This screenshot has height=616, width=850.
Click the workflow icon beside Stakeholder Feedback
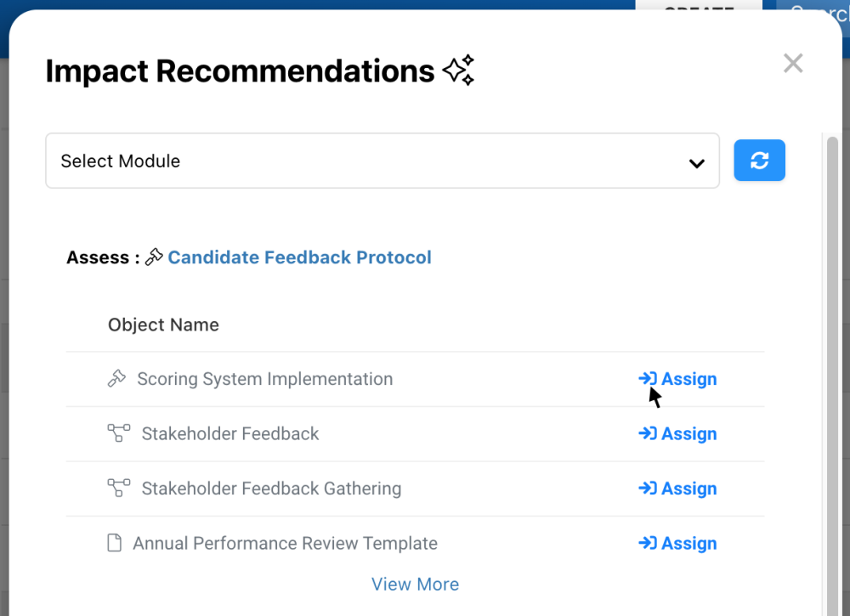[x=119, y=433]
